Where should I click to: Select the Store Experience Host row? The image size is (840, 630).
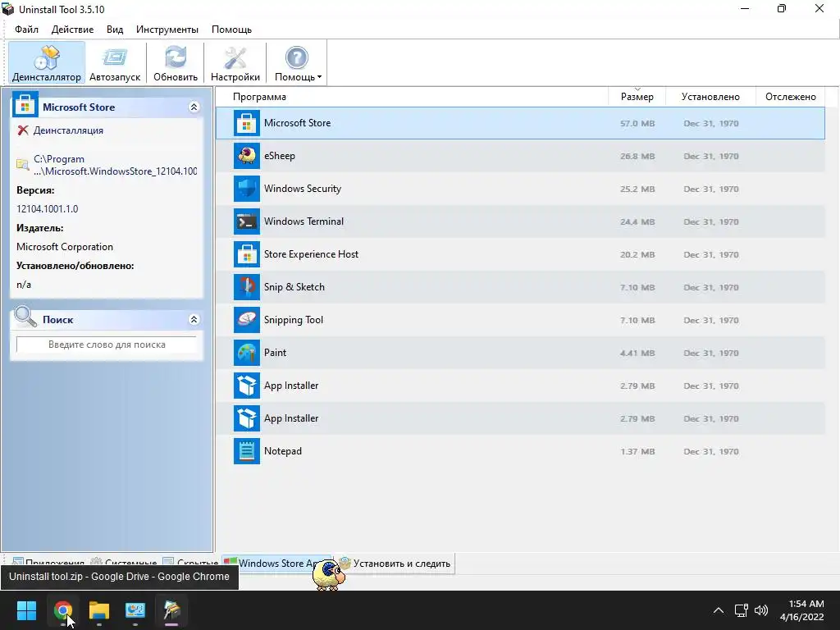(x=520, y=254)
